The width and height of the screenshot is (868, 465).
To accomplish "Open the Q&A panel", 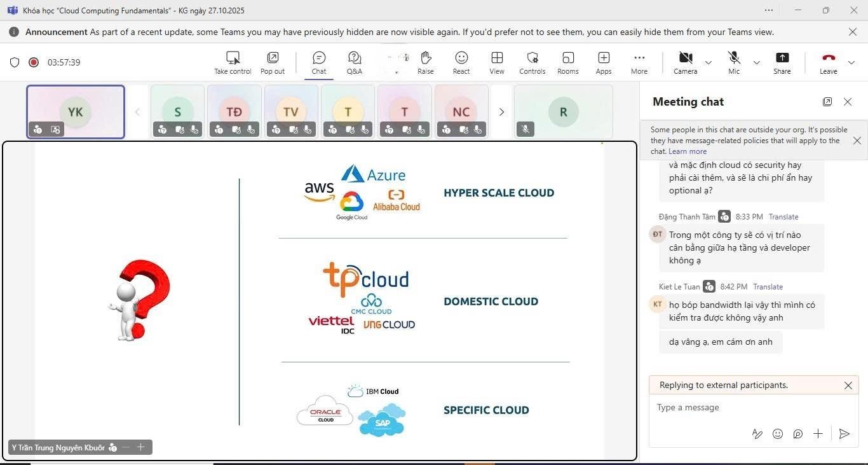I will (x=354, y=62).
